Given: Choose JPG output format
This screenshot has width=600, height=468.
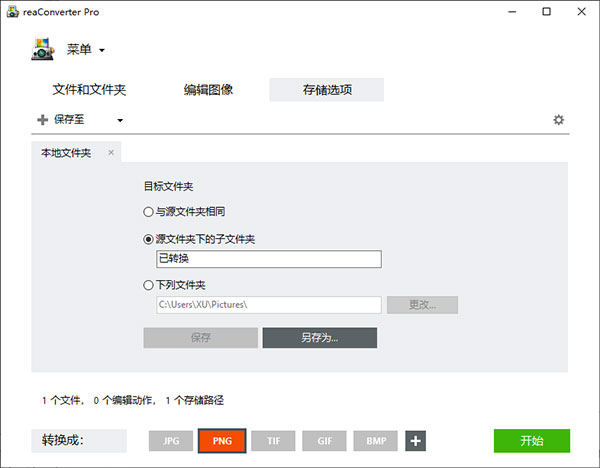Looking at the screenshot, I should click(171, 441).
